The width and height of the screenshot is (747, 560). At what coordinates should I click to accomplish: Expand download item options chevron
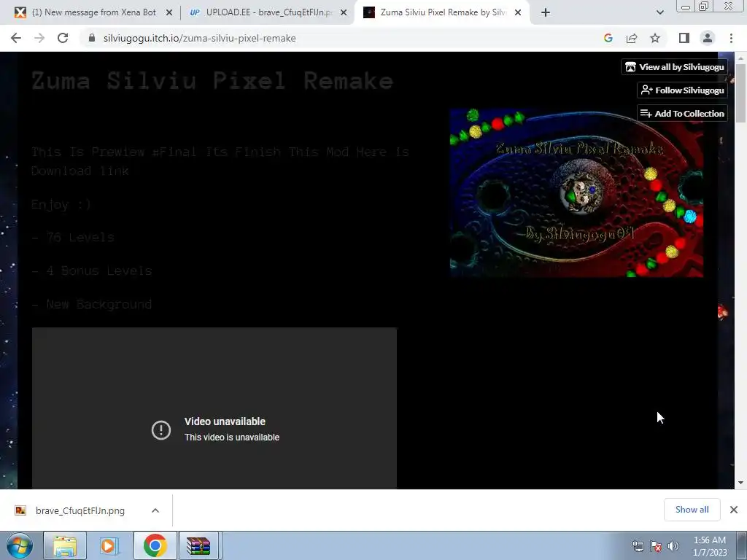(155, 510)
